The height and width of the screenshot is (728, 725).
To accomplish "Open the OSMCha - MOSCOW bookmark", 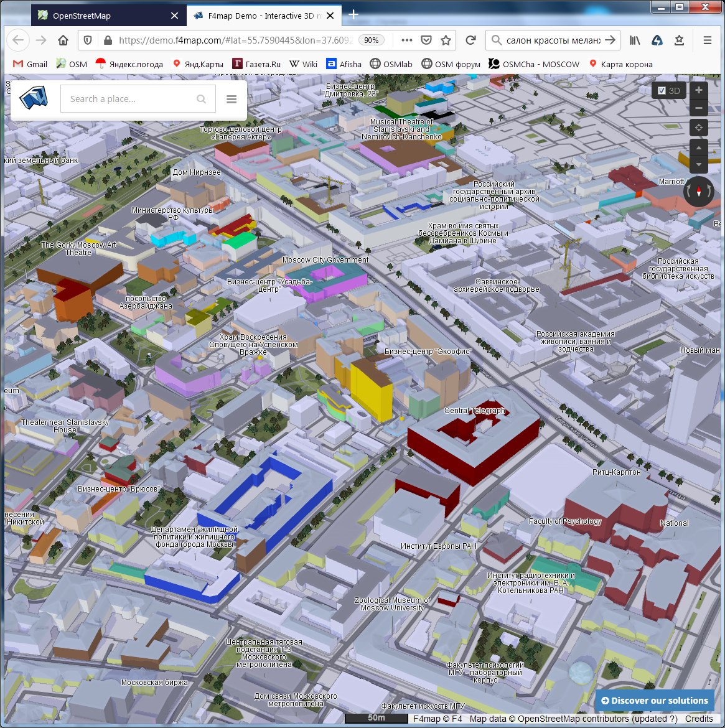I will (x=534, y=64).
